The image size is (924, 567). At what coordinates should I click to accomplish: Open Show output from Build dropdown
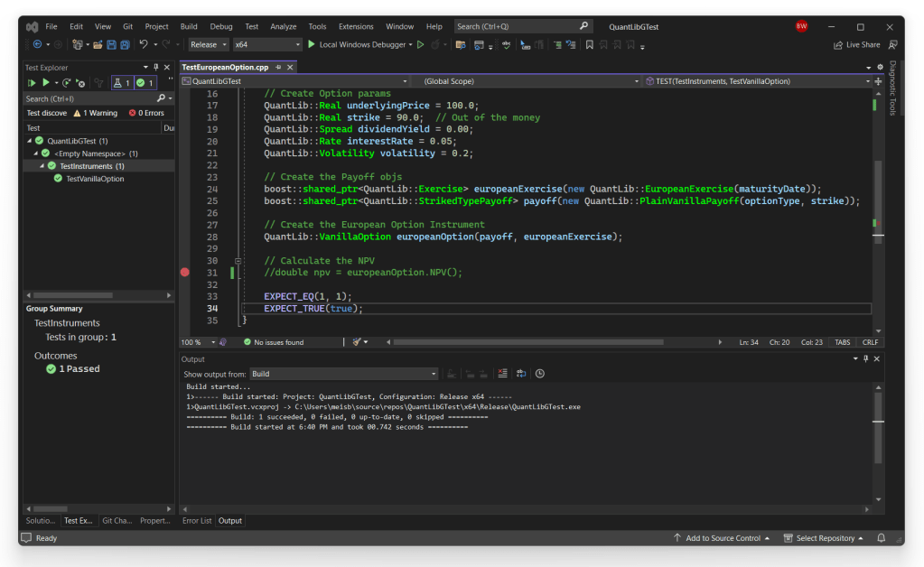344,374
